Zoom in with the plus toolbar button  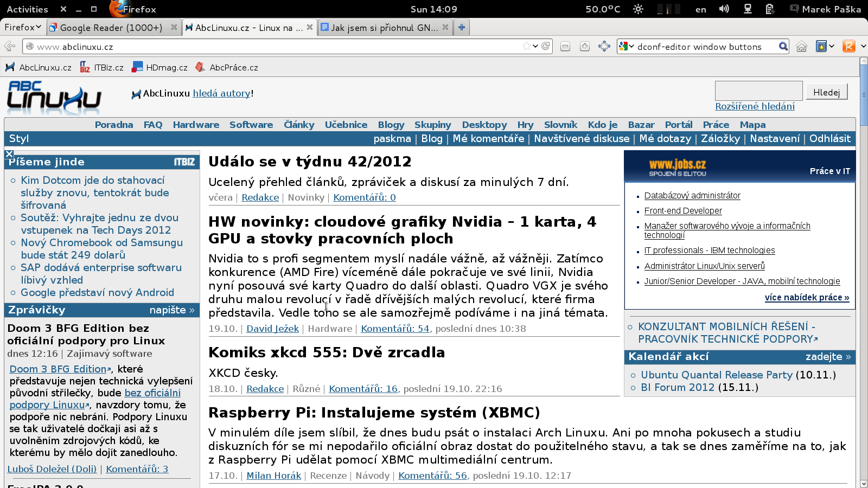point(585,47)
